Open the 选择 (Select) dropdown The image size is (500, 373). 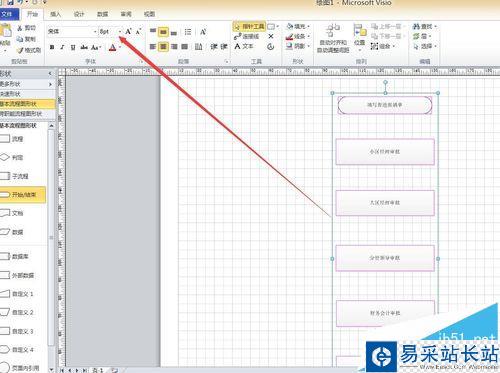(425, 46)
